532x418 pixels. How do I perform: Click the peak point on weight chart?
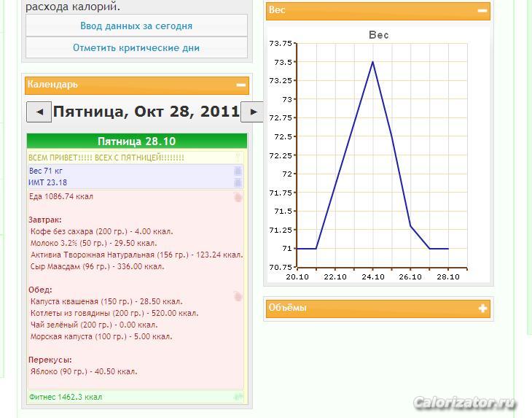point(373,62)
